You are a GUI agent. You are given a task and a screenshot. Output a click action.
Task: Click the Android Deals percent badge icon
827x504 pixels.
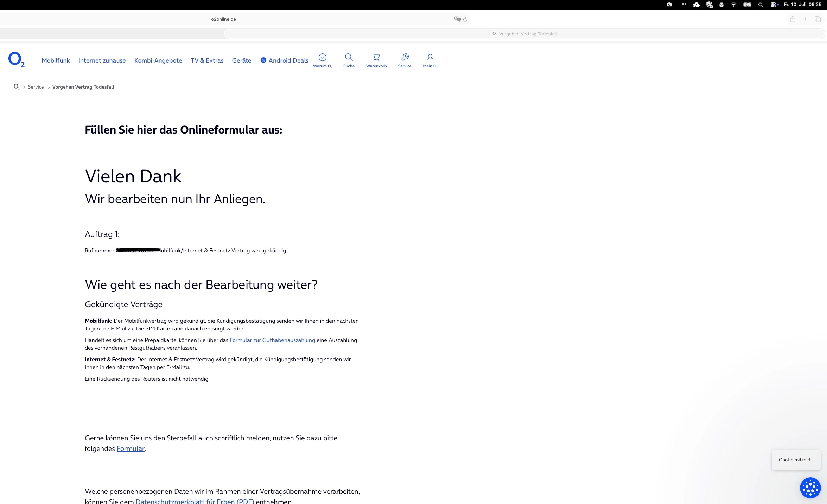[x=263, y=60]
